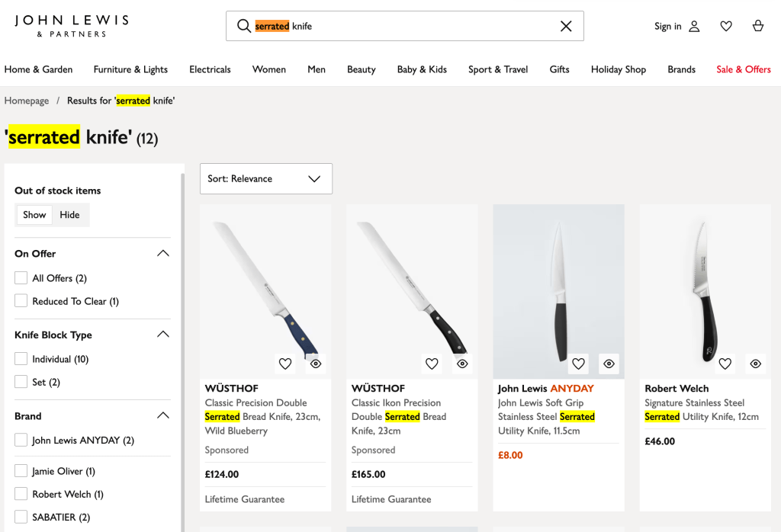Open the shopping basket icon
Screen dimensions: 781x532
click(x=757, y=26)
